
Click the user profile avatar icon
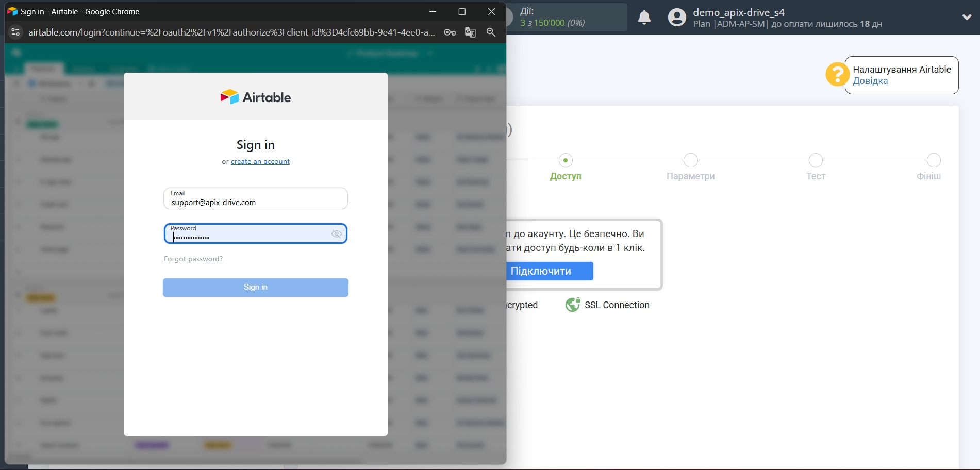click(677, 18)
